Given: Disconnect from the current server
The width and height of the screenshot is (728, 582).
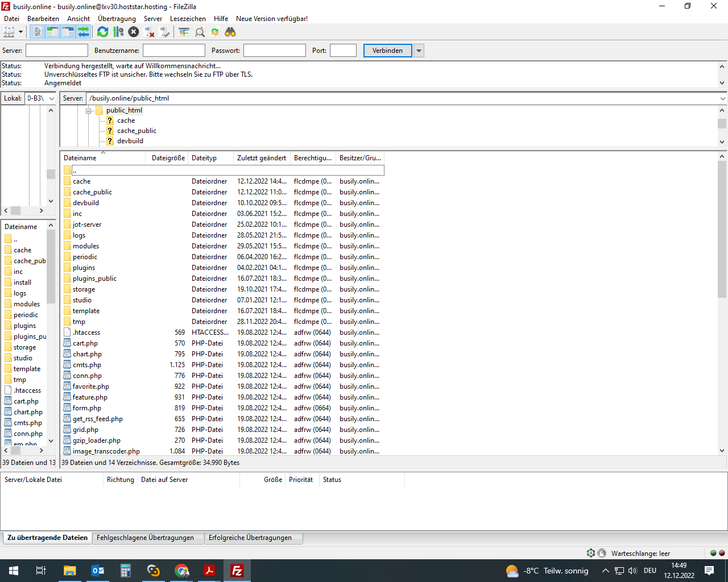Looking at the screenshot, I should coord(150,32).
